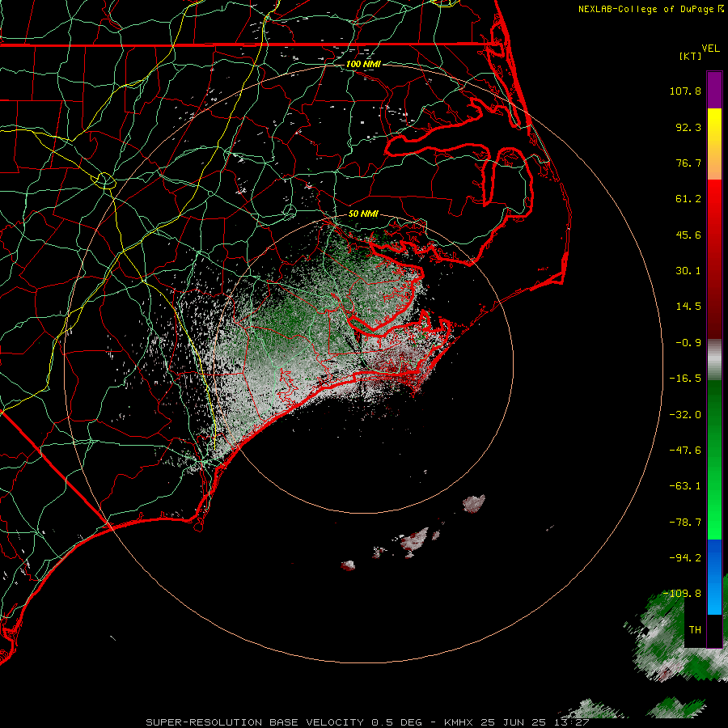
Task: Click the 14.5 scale value
Action: (x=688, y=307)
